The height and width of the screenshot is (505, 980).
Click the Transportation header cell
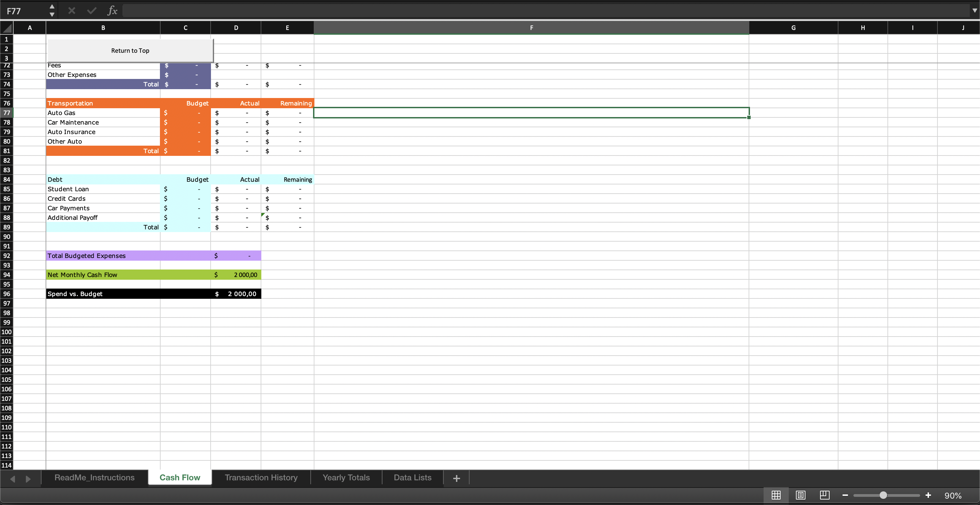point(103,103)
